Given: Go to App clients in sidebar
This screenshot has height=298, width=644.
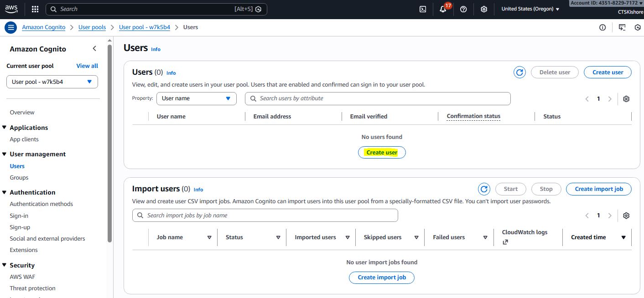Looking at the screenshot, I should (x=24, y=139).
